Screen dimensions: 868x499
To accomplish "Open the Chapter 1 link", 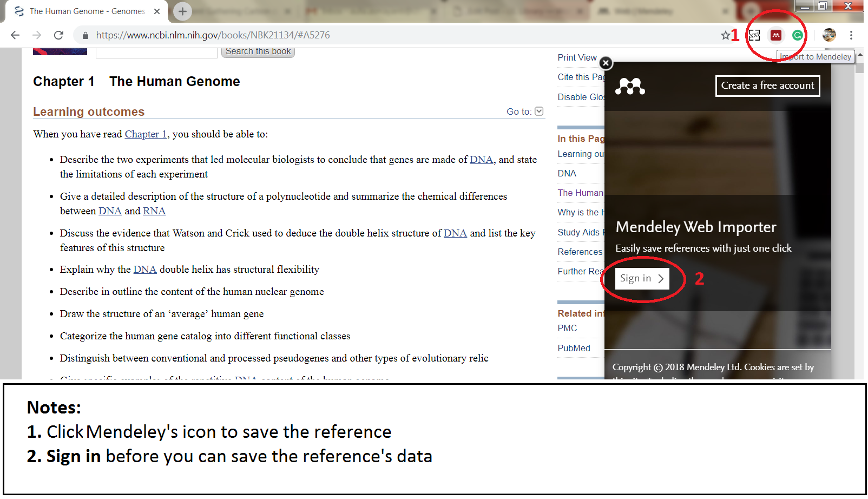I will pyautogui.click(x=146, y=134).
